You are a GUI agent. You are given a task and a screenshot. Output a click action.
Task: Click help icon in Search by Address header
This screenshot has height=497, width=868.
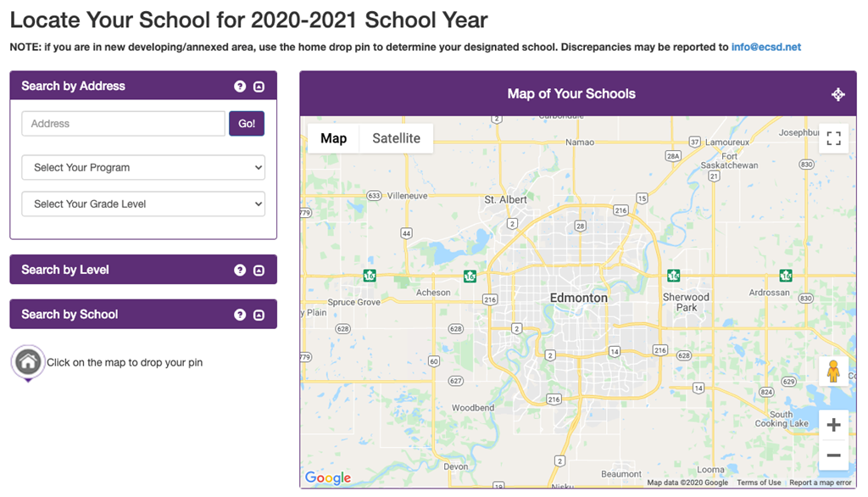pos(240,87)
